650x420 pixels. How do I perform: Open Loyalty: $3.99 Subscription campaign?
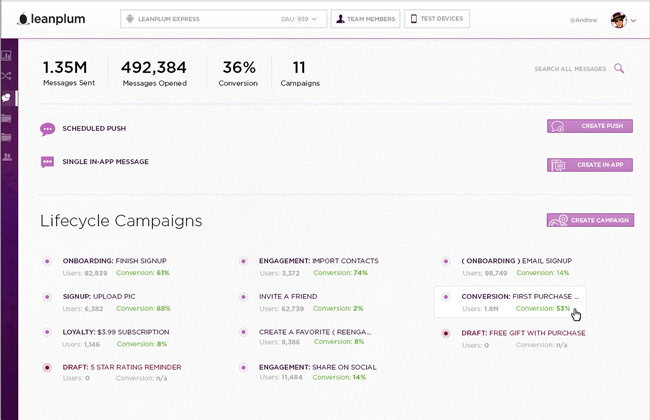[x=116, y=332]
